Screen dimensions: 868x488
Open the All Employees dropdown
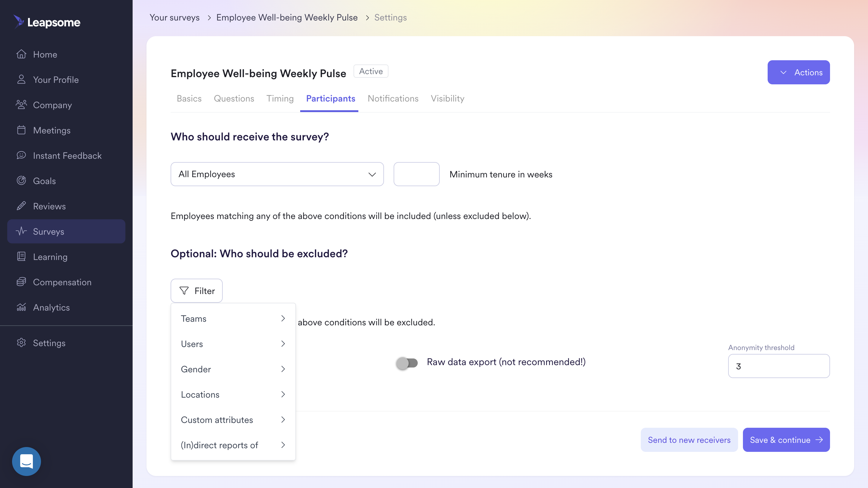pyautogui.click(x=277, y=174)
